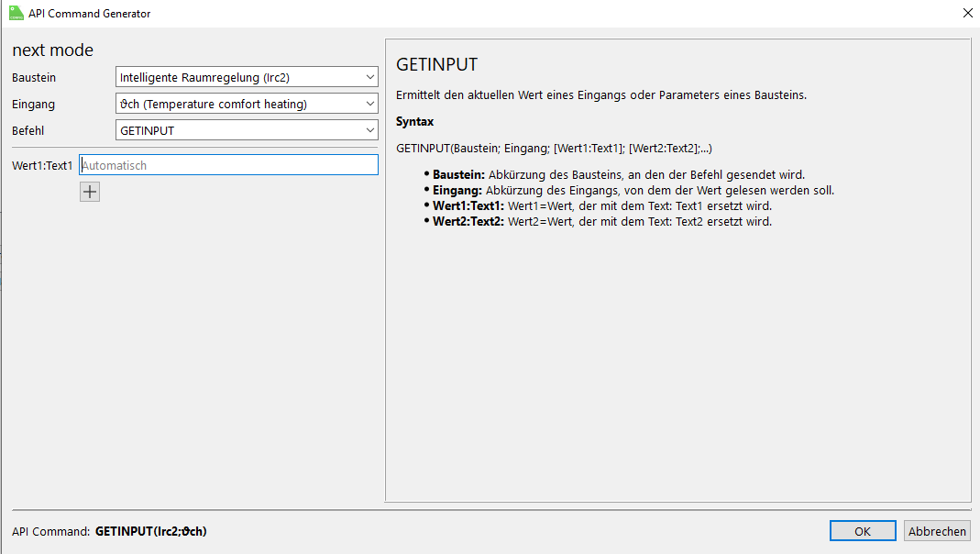
Task: Click the Wert1:Text1 field label
Action: (42, 166)
